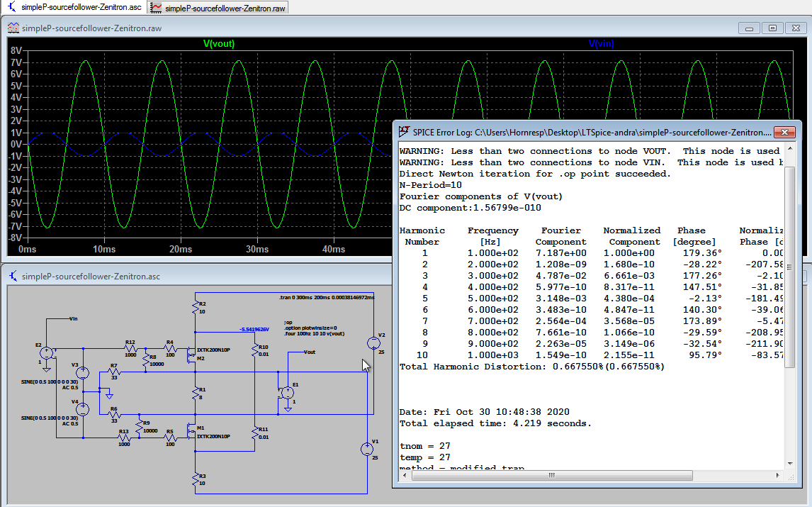
Task: Select resistor R10 in the schematic
Action: click(x=255, y=350)
